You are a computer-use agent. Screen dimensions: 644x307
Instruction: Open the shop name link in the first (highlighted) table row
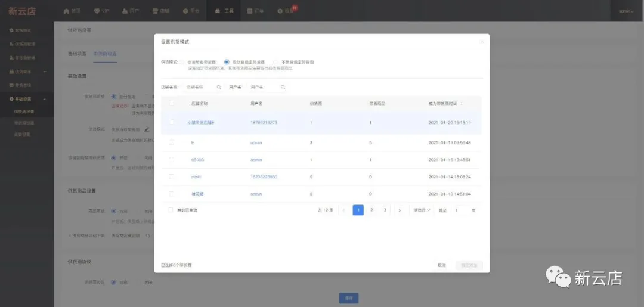click(201, 123)
